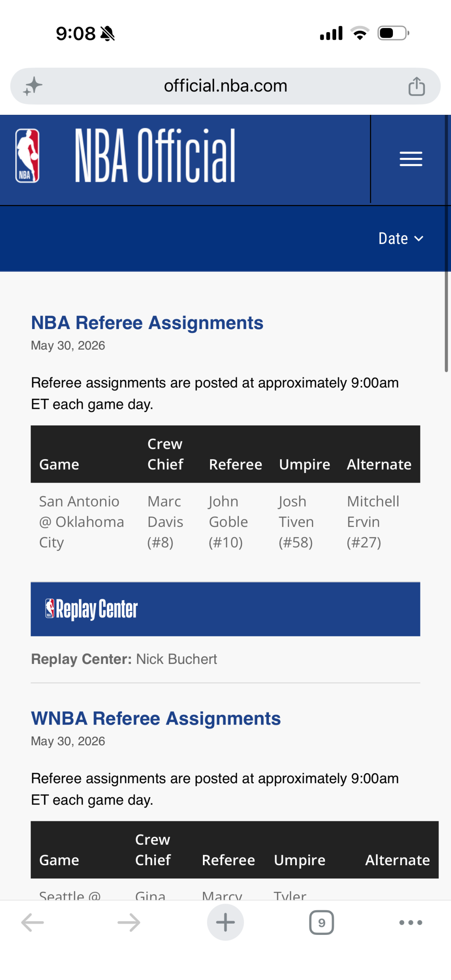
Task: Expand the Date dropdown
Action: coord(401,238)
